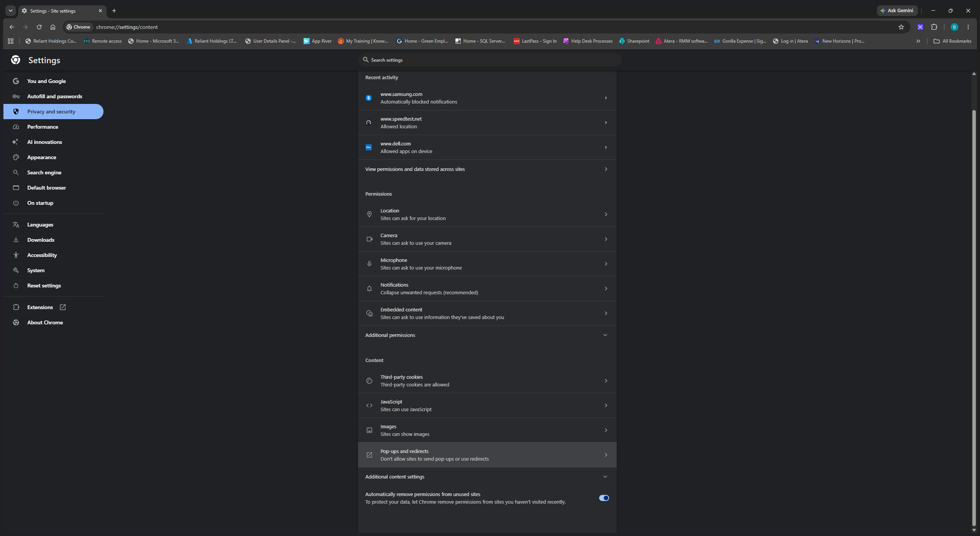The width and height of the screenshot is (980, 536).
Task: Open Pop-ups and redirects settings
Action: tap(487, 455)
